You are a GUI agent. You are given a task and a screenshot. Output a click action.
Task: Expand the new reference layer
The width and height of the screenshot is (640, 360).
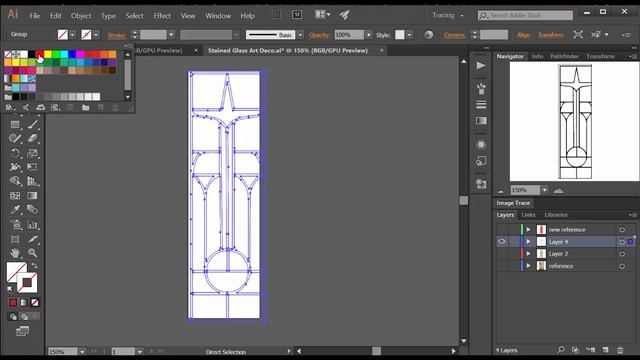(529, 229)
